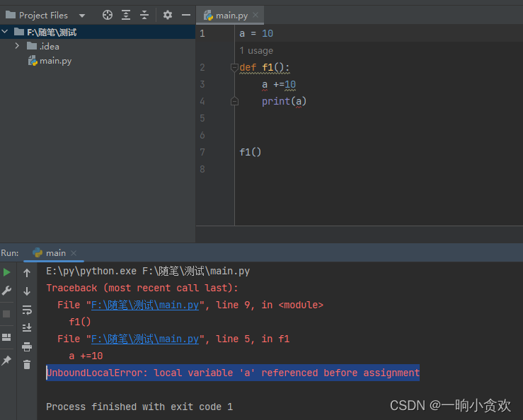Toggle soft-wrap in the Run console
Viewport: 523px width, 420px height.
click(x=27, y=310)
